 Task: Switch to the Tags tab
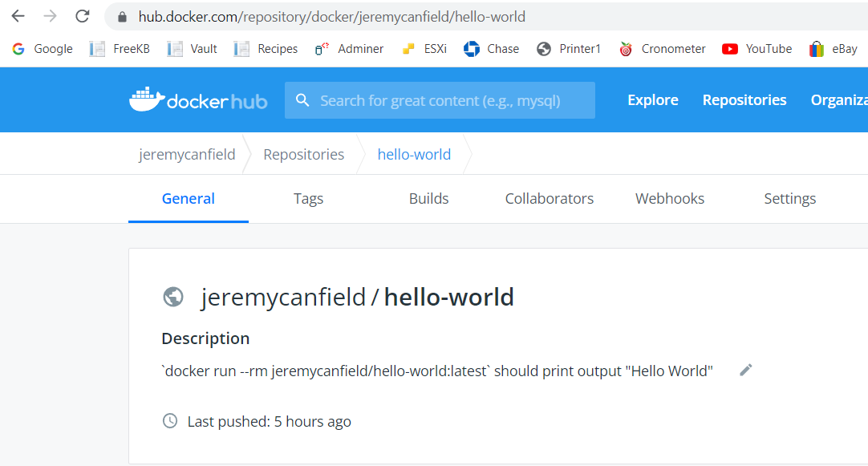308,199
